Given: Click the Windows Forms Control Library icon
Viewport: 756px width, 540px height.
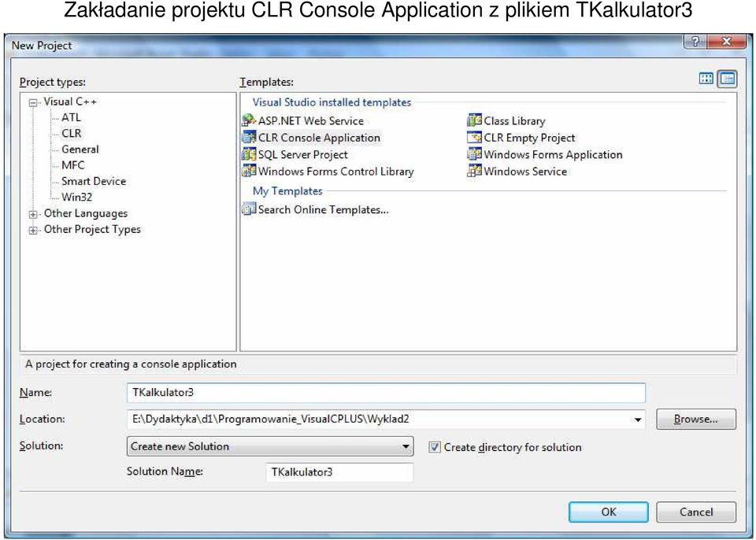Looking at the screenshot, I should [x=249, y=171].
